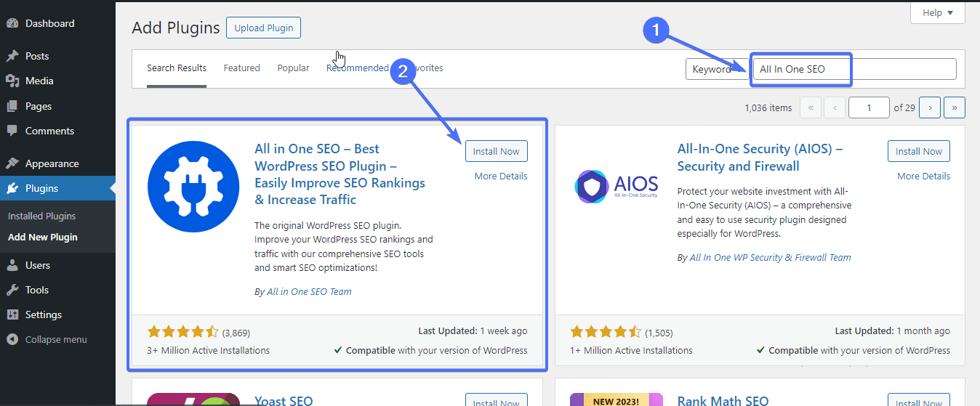Click the star rating for AIOS Security
Viewport: 980px width, 406px height.
click(x=606, y=332)
